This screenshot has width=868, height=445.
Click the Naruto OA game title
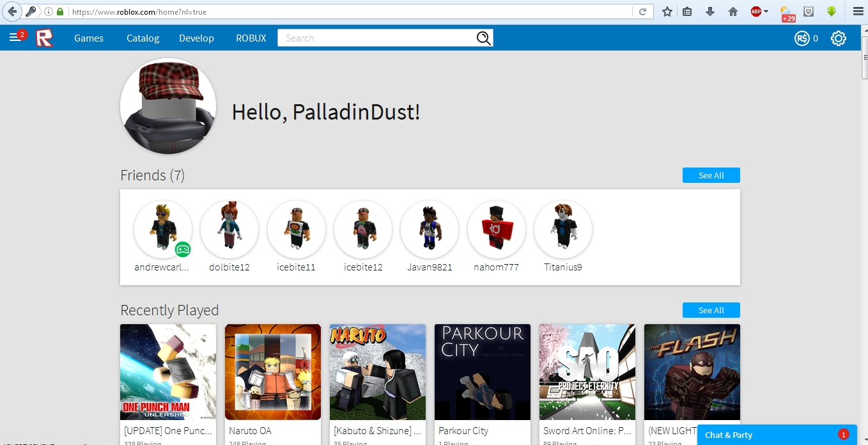[250, 431]
